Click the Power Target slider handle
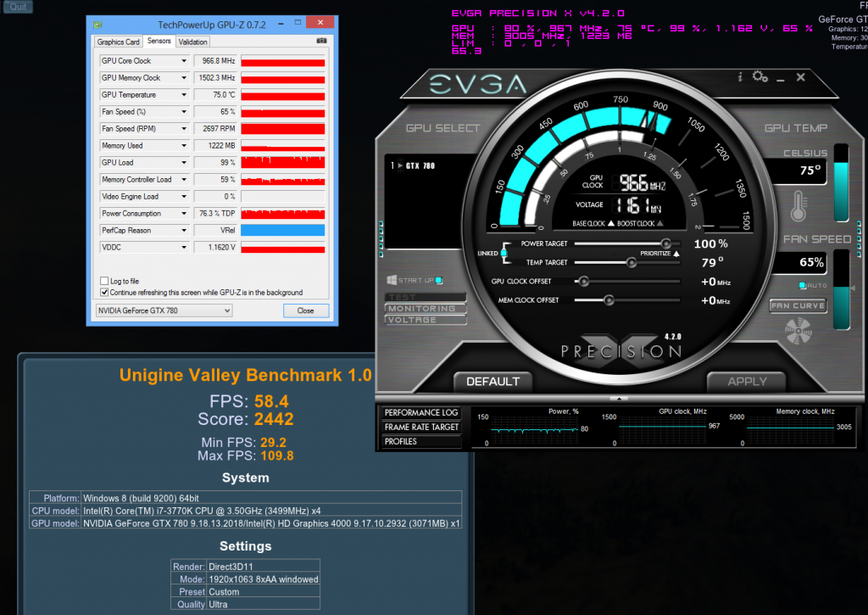Image resolution: width=868 pixels, height=615 pixels. 666,243
